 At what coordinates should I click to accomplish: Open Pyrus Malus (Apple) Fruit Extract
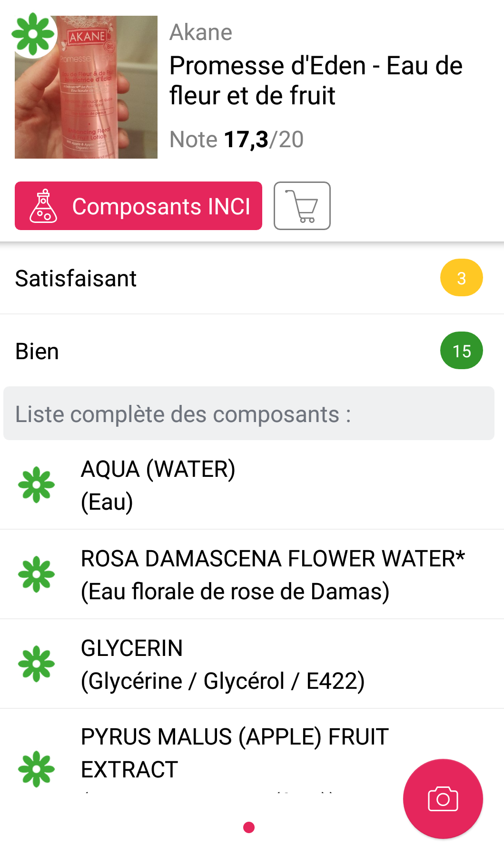(235, 753)
